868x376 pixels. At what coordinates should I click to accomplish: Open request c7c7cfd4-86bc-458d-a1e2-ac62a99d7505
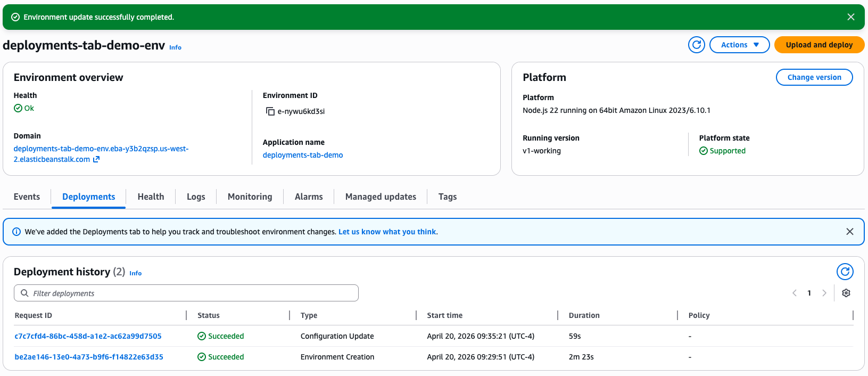pos(88,336)
